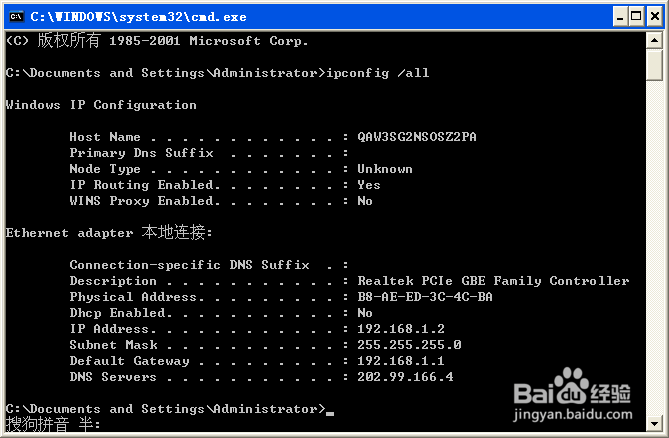Viewport: 669px width, 438px height.
Task: Minimize the cmd.exe window
Action: pyautogui.click(x=620, y=17)
